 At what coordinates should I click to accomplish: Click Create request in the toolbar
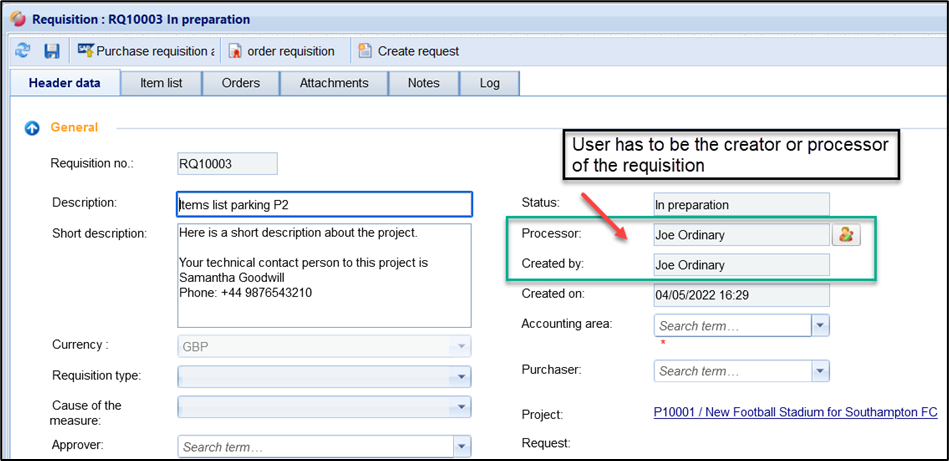pos(409,51)
